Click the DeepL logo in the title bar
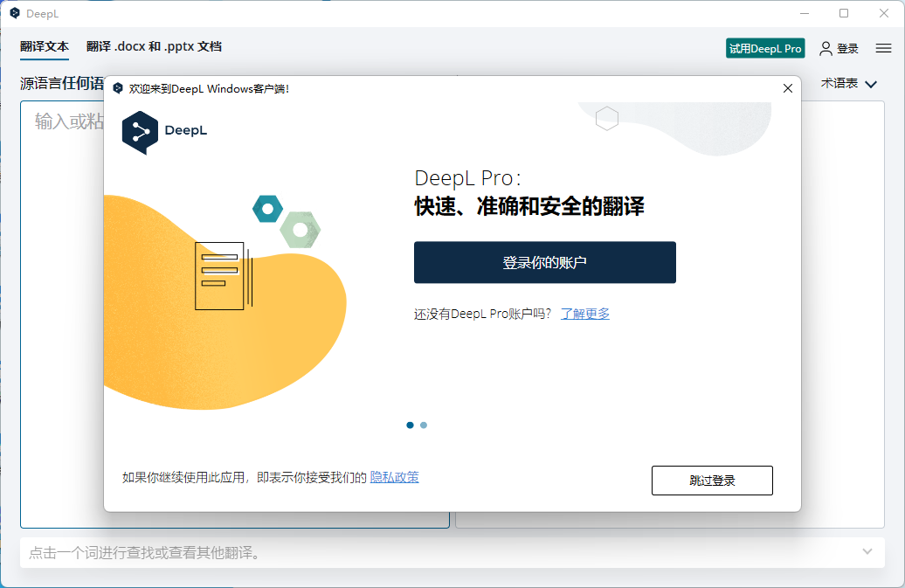Image resolution: width=905 pixels, height=588 pixels. pyautogui.click(x=14, y=13)
